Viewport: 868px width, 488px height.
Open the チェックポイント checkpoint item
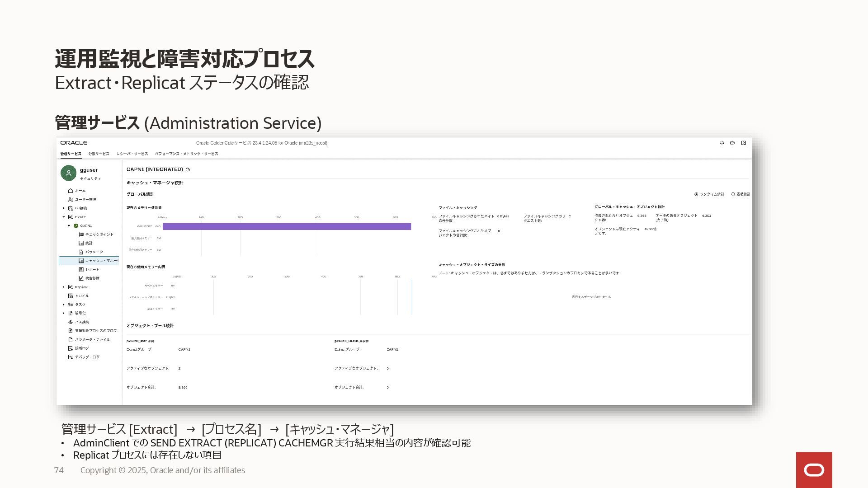[x=99, y=235]
